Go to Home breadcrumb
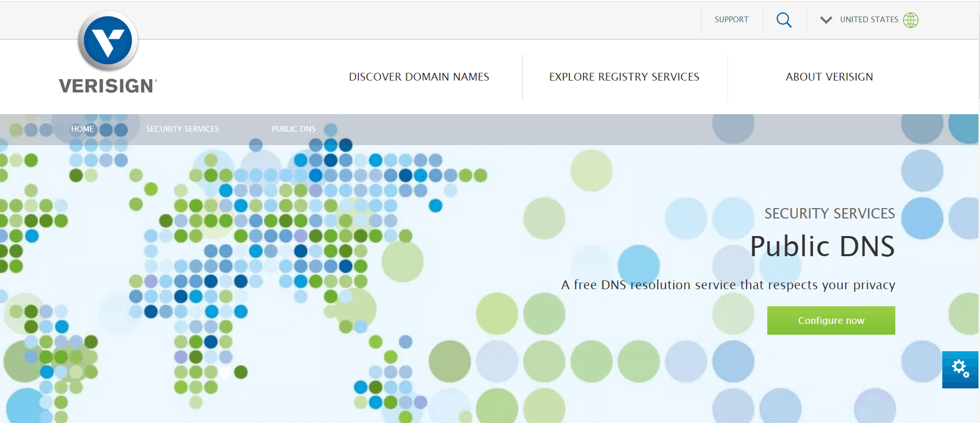980x423 pixels. 83,129
